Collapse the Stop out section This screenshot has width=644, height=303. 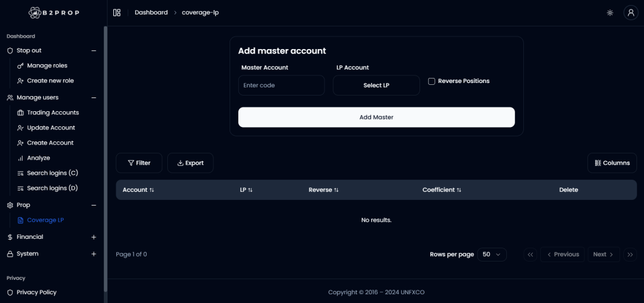click(x=94, y=50)
